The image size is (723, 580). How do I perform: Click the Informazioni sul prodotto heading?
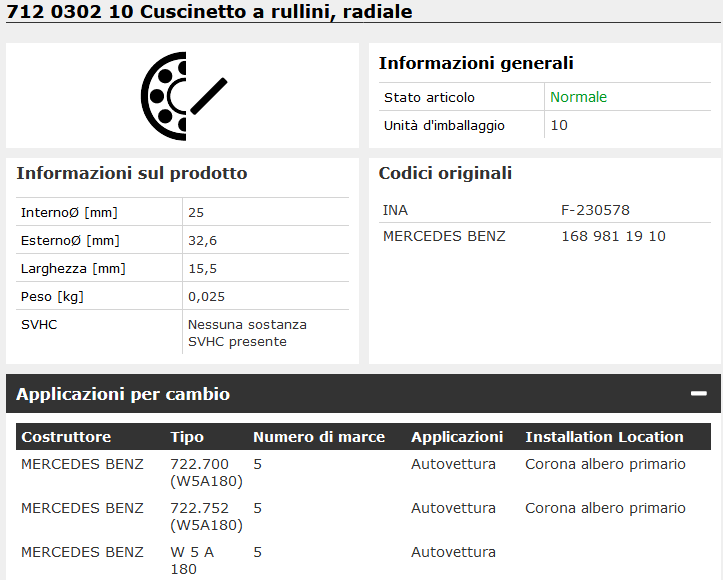(x=132, y=173)
